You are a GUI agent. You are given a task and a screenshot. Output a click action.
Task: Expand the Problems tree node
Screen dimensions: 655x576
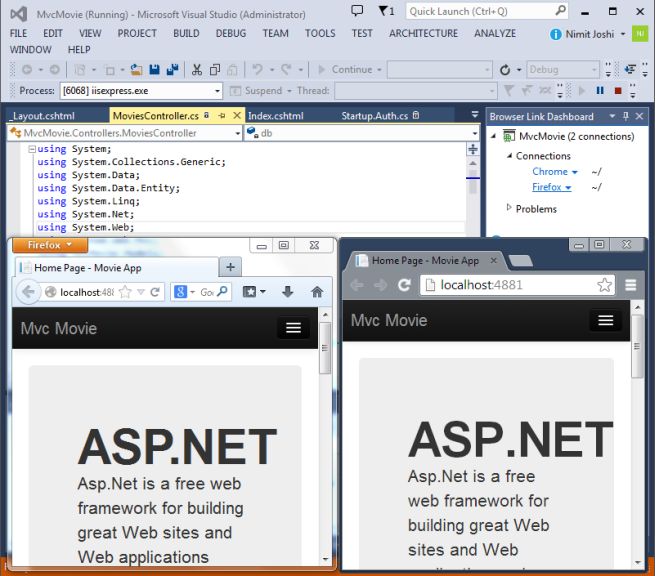pos(508,208)
